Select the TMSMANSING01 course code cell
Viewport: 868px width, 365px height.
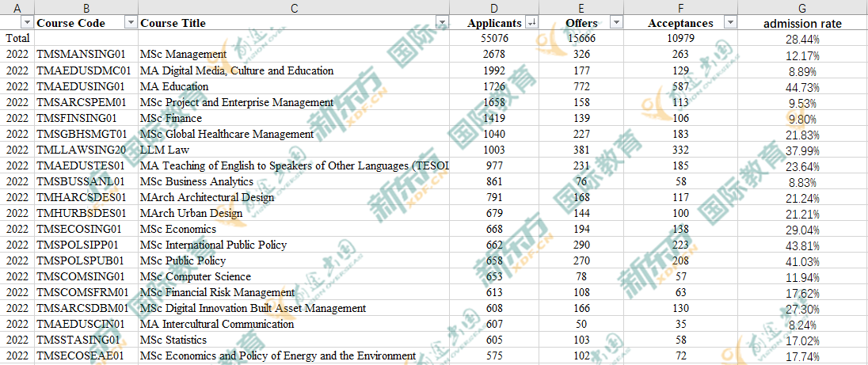click(86, 54)
